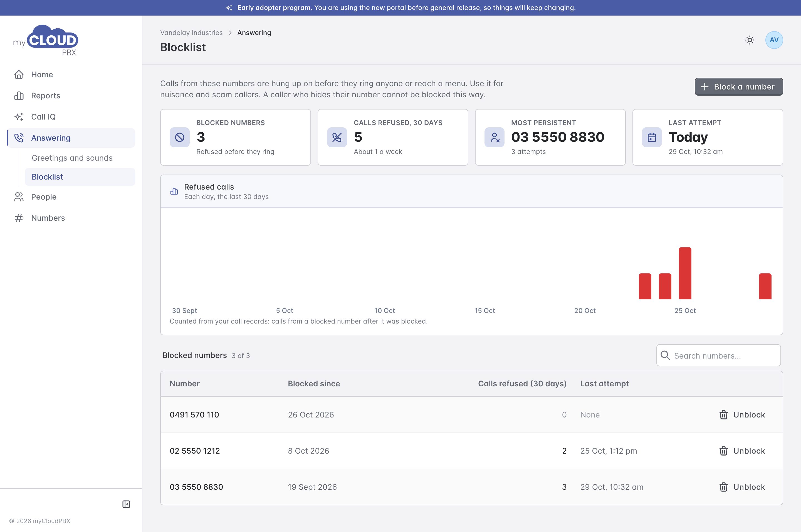Click trash icon for 0491 570 110
This screenshot has width=801, height=532.
724,415
